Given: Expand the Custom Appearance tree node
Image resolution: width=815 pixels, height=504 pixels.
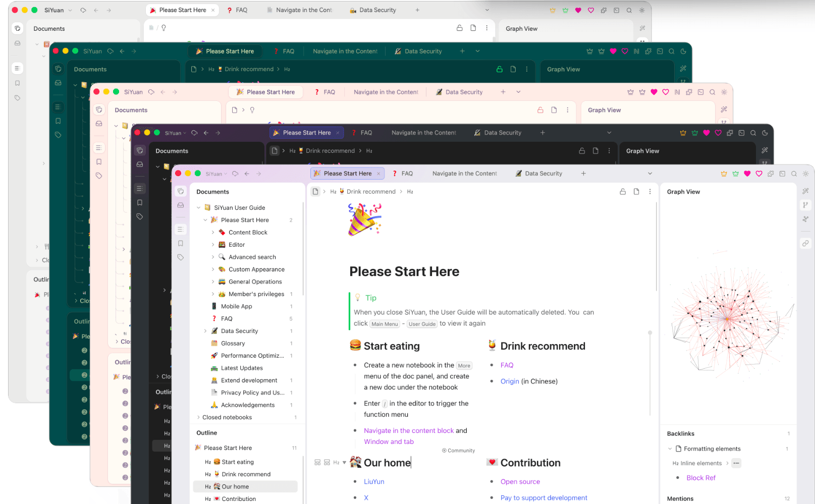Looking at the screenshot, I should point(213,269).
